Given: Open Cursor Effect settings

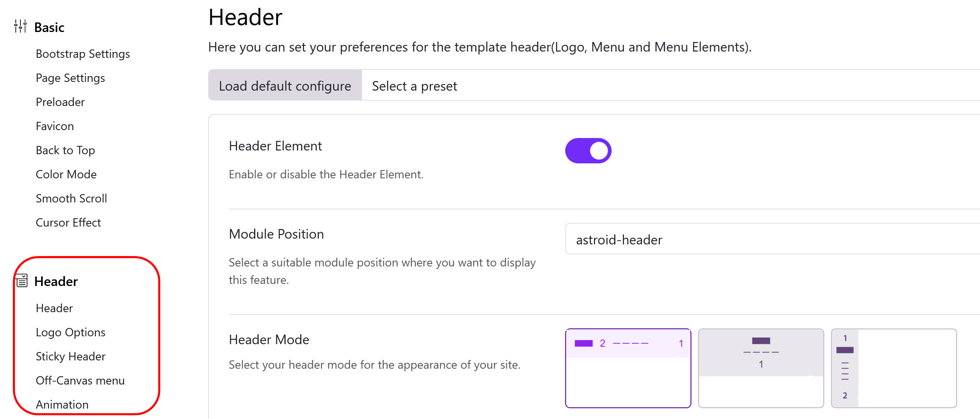Looking at the screenshot, I should (68, 222).
